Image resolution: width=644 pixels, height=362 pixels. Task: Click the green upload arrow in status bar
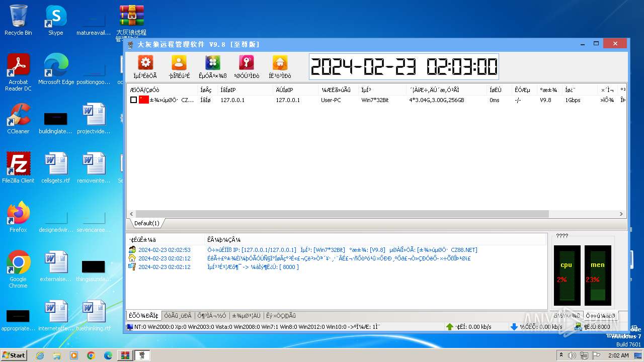pyautogui.click(x=450, y=327)
